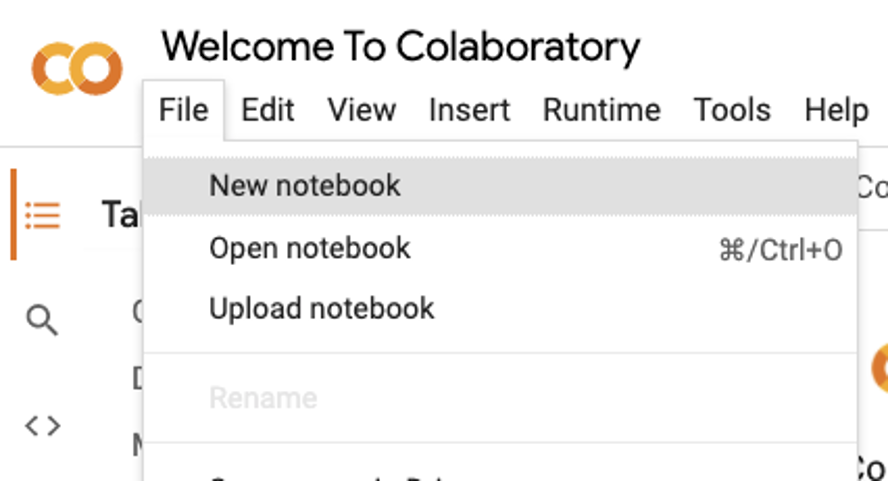This screenshot has height=481, width=889.
Task: Open the Help menu
Action: click(836, 110)
